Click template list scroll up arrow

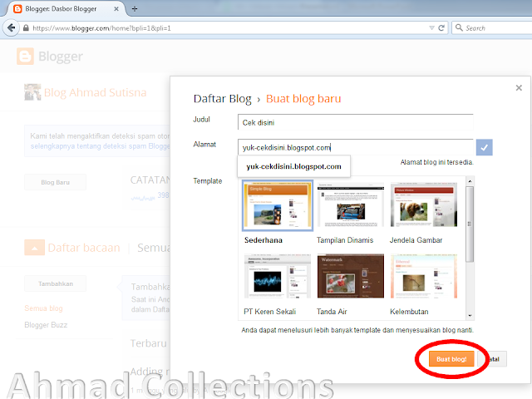(x=470, y=181)
